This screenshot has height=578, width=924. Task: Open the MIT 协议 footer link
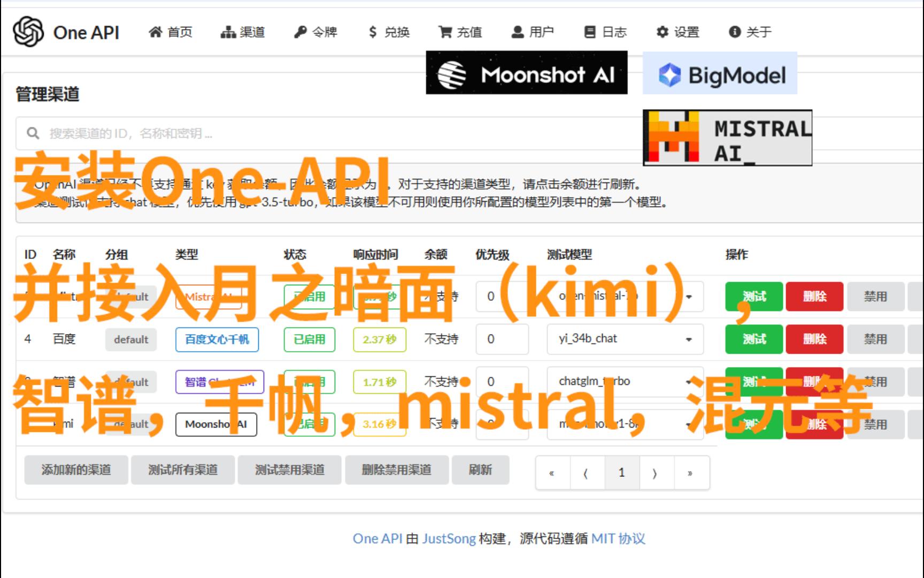[x=618, y=538]
